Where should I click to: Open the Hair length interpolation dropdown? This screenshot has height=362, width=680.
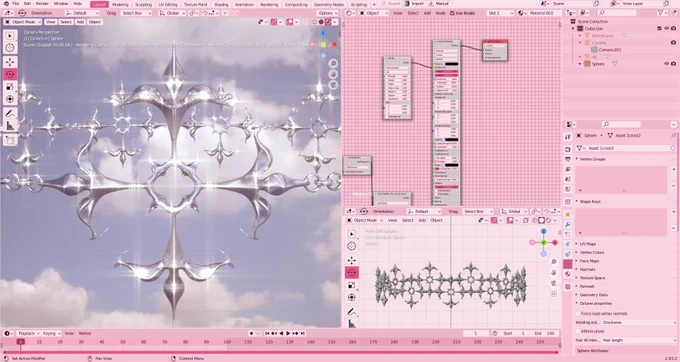[x=638, y=340]
